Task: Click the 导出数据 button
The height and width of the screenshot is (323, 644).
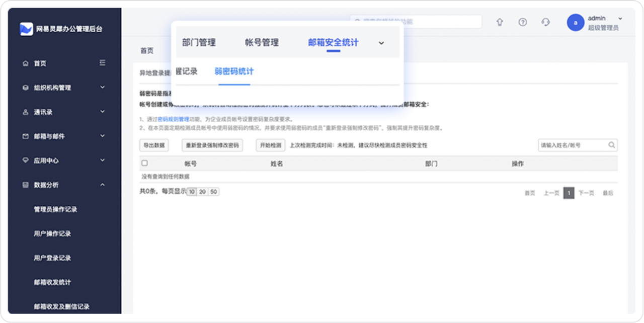Action: (x=154, y=145)
